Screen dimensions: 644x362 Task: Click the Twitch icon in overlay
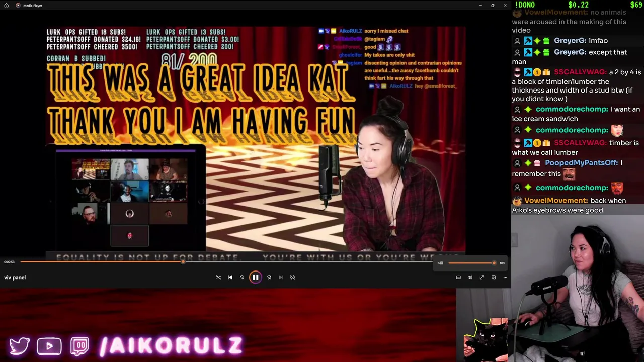coord(79,346)
